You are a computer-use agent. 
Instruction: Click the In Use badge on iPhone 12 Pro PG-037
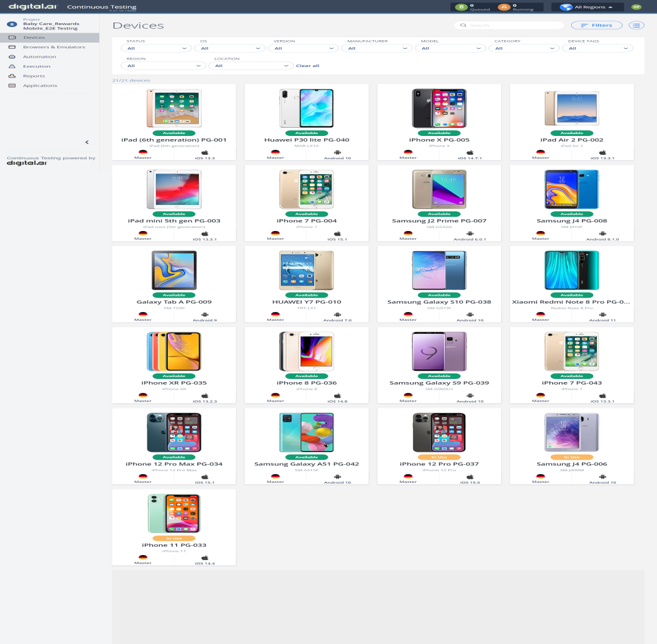click(x=439, y=457)
